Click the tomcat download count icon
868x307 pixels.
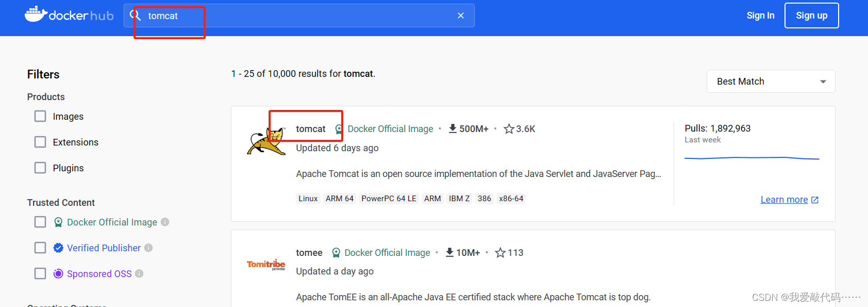453,128
